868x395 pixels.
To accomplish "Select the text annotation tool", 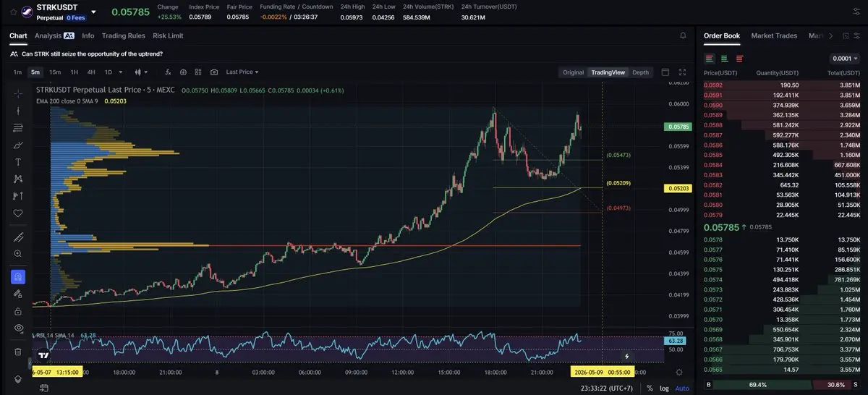I will [18, 162].
